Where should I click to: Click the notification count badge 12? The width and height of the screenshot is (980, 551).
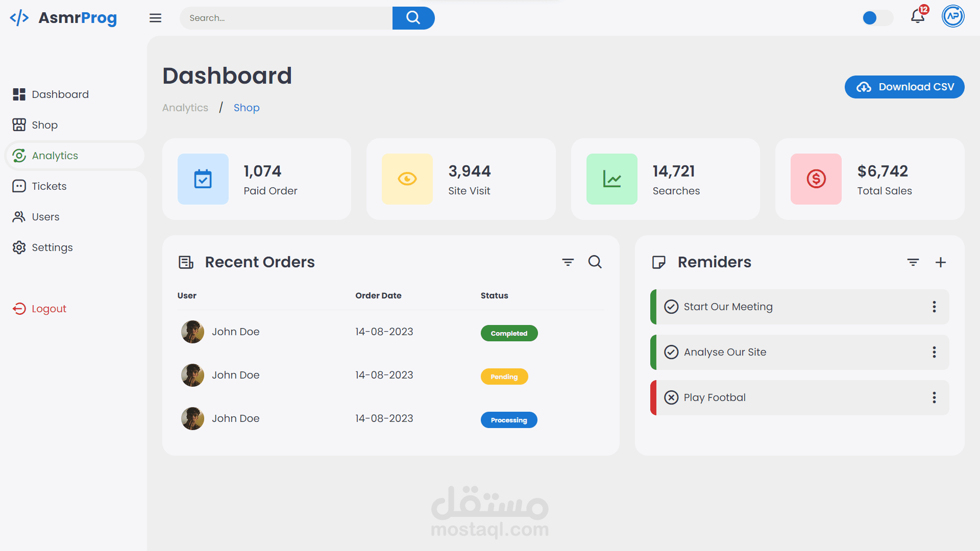click(924, 9)
